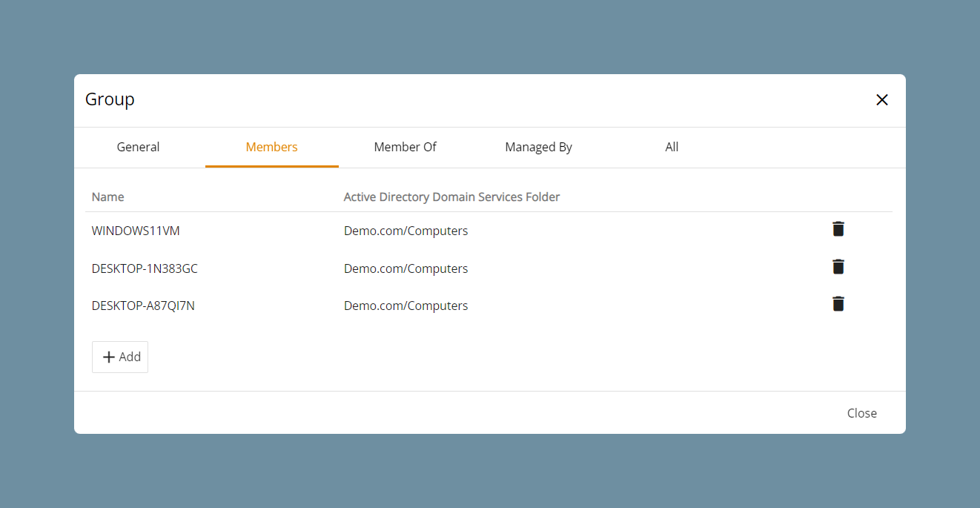This screenshot has width=980, height=508.
Task: Open the Member Of tab
Action: click(405, 147)
